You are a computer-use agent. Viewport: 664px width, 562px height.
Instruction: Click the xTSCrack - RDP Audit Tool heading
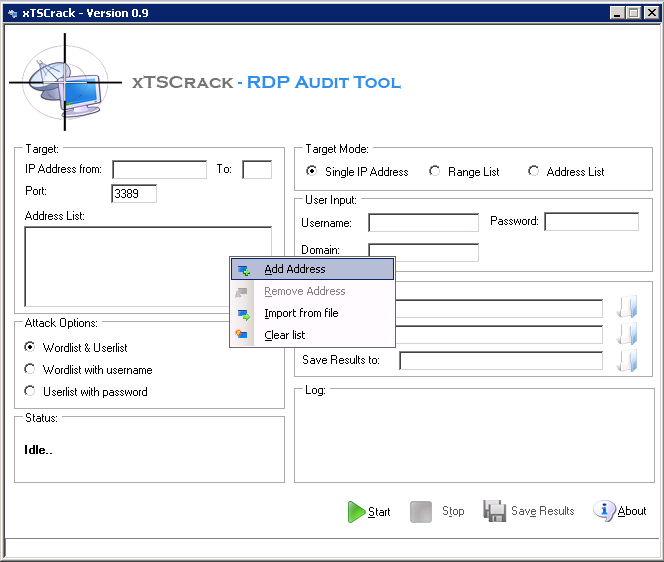click(266, 82)
